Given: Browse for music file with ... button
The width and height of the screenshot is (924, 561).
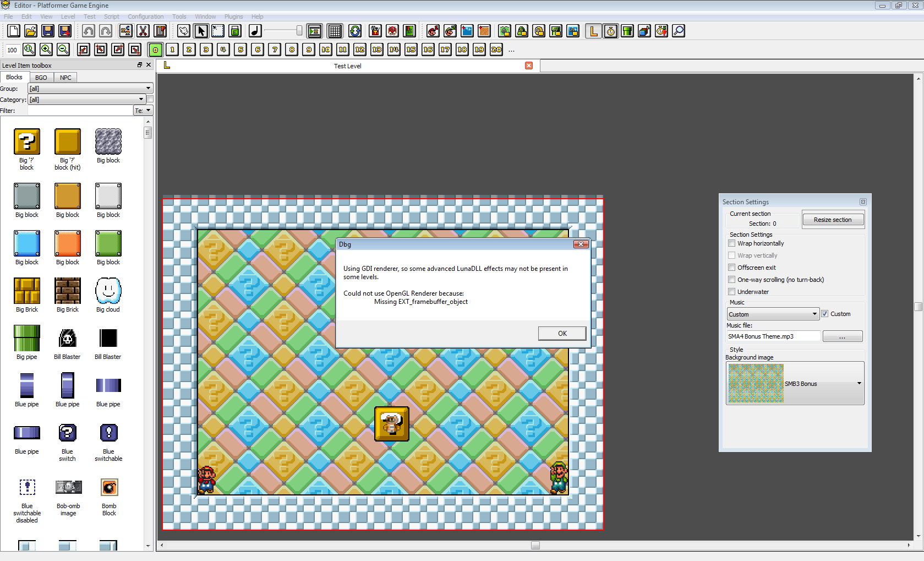Looking at the screenshot, I should tap(843, 336).
